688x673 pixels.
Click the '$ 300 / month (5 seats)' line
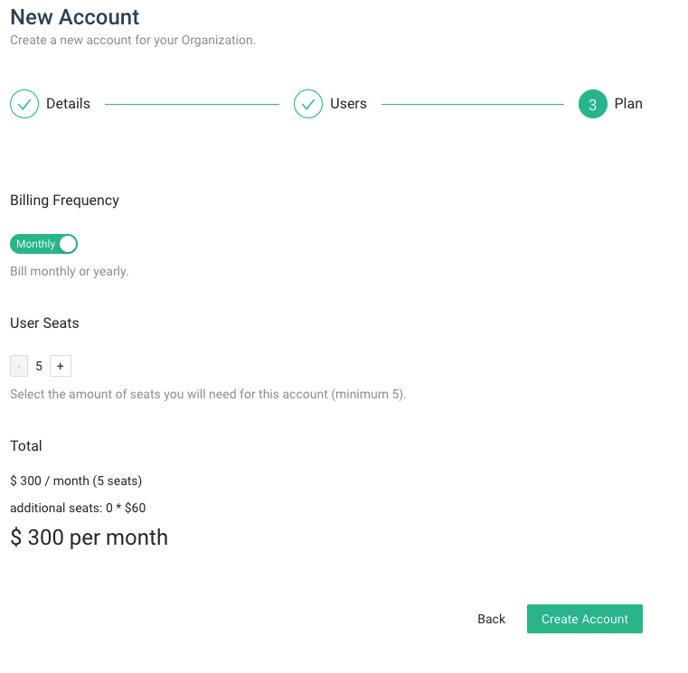click(x=76, y=481)
